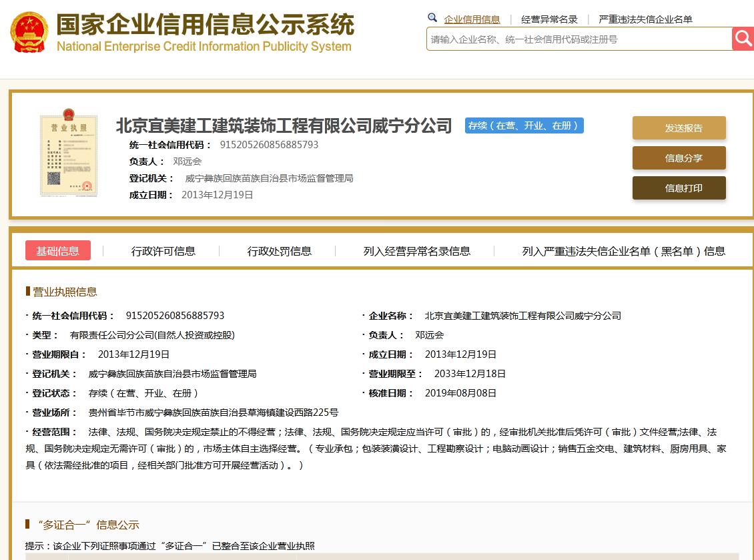Click the 发送报告 button

[679, 128]
